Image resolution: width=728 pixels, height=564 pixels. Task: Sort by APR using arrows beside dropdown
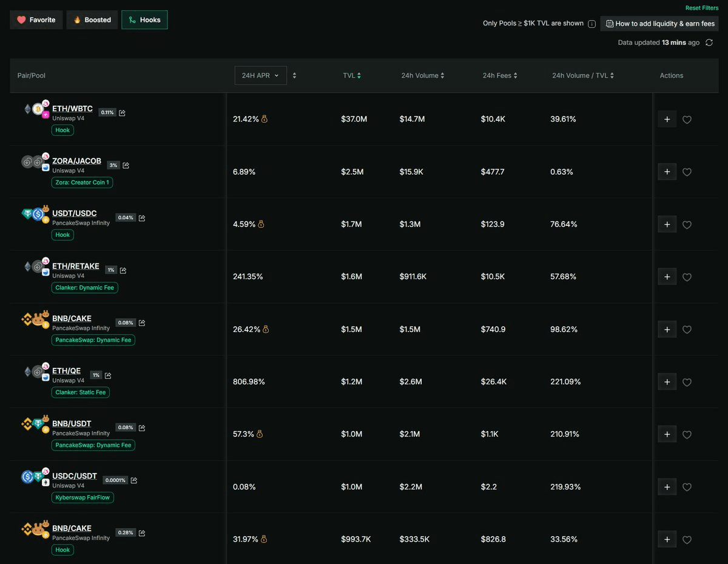(x=294, y=75)
